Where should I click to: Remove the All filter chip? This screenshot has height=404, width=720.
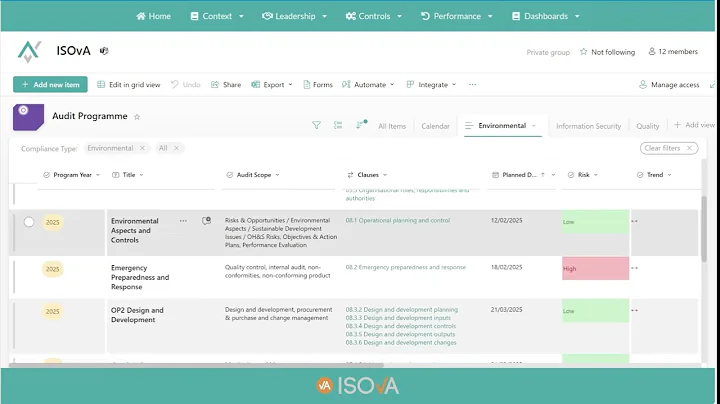[176, 148]
